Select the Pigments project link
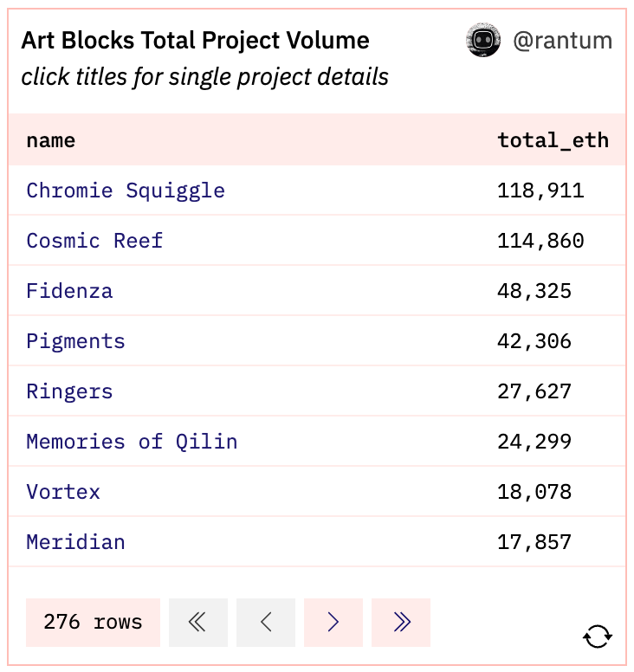The height and width of the screenshot is (672, 634). point(75,341)
